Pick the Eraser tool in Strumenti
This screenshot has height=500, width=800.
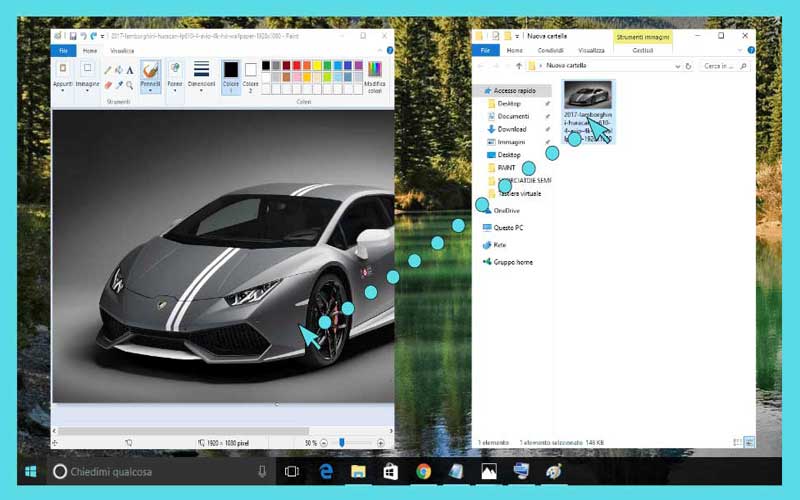tap(108, 85)
